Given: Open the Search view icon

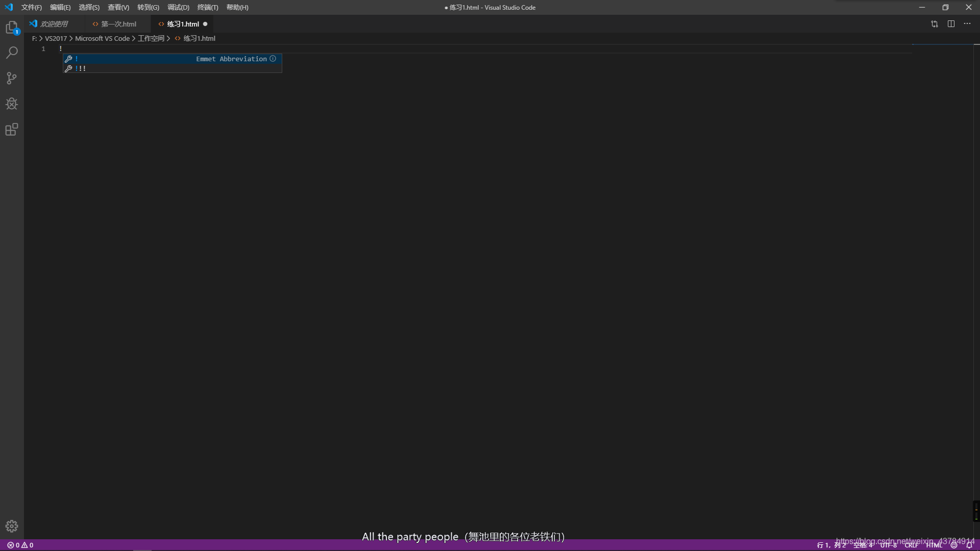Looking at the screenshot, I should click(12, 53).
